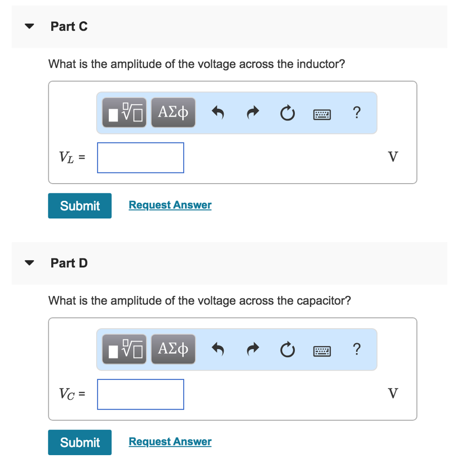Viewport: 460px width, 476px height.
Task: Show the keyboard shortcuts in Part D
Action: pos(321,350)
